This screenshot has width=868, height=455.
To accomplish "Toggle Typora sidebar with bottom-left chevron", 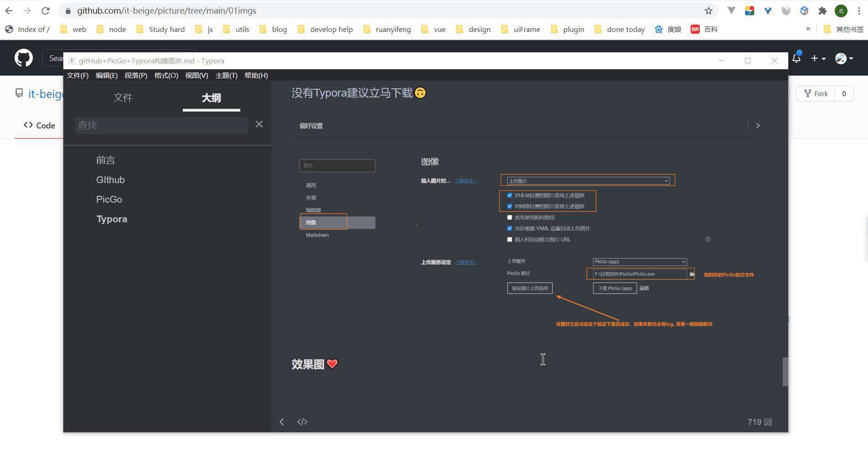I will 282,422.
